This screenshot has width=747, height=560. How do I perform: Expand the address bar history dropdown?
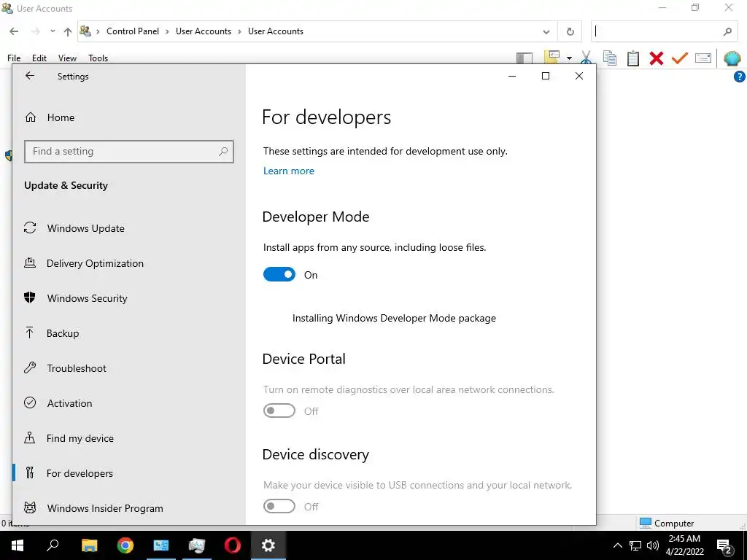point(546,32)
